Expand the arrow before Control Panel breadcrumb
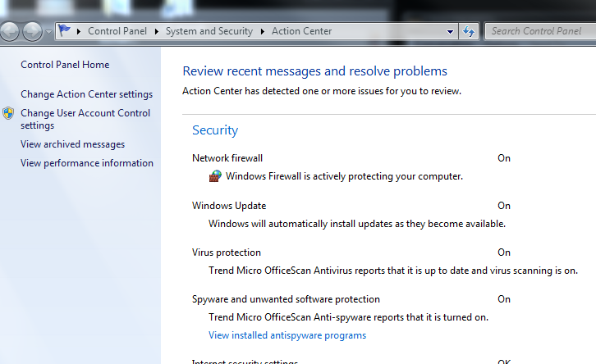This screenshot has width=596, height=364. [79, 31]
